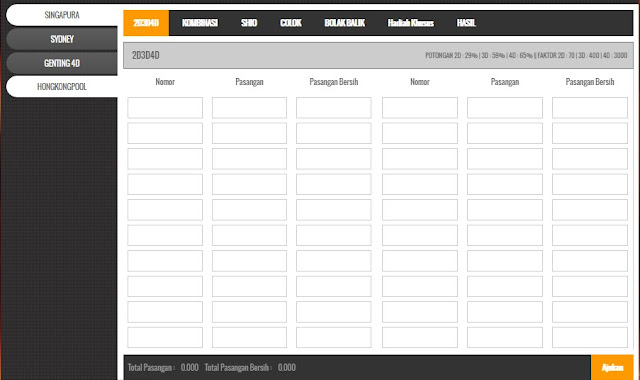Select the fifth-row right Pasangan Bersih field
Image resolution: width=640 pixels, height=380 pixels.
pyautogui.click(x=590, y=210)
